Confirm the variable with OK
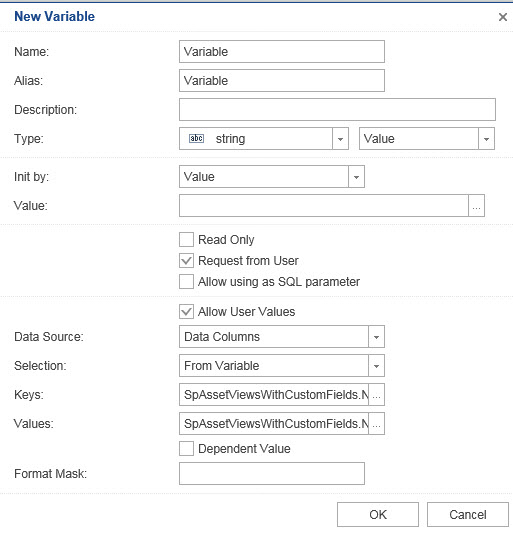The height and width of the screenshot is (538, 513). click(378, 514)
